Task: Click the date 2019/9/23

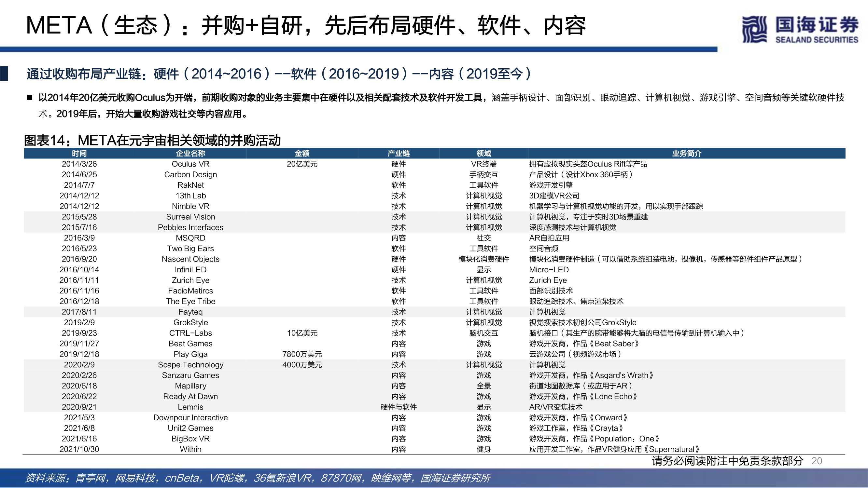Action: tap(79, 333)
